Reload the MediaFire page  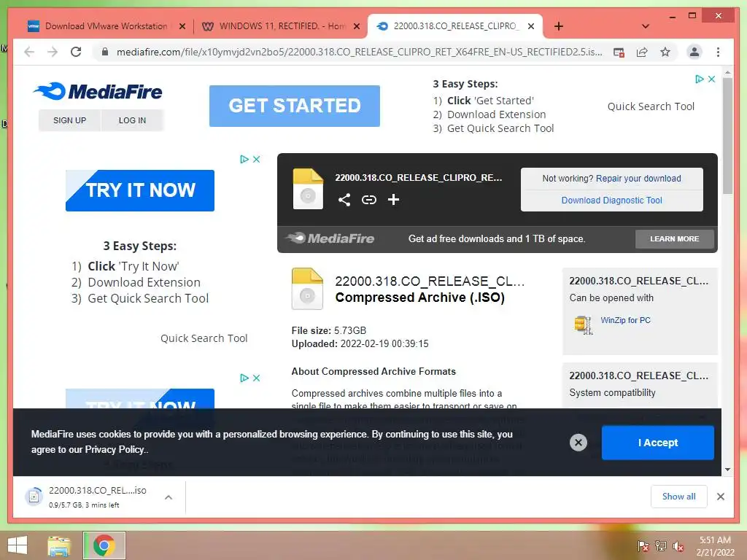[76, 52]
